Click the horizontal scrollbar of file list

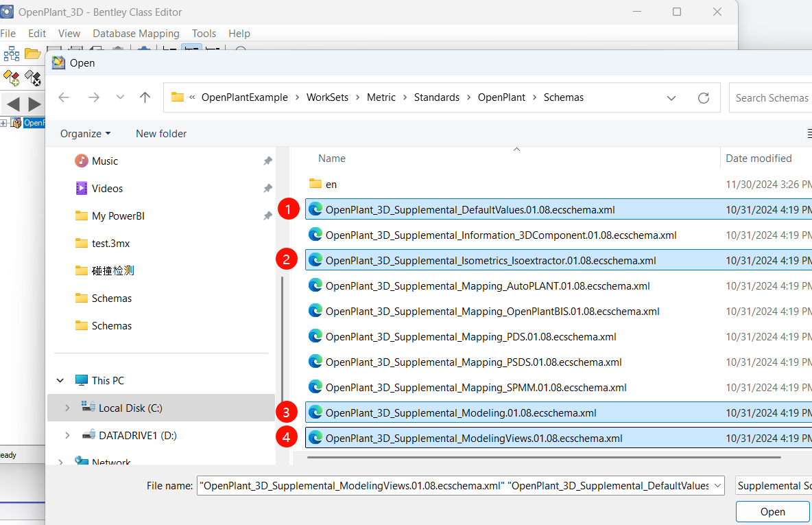[x=544, y=457]
